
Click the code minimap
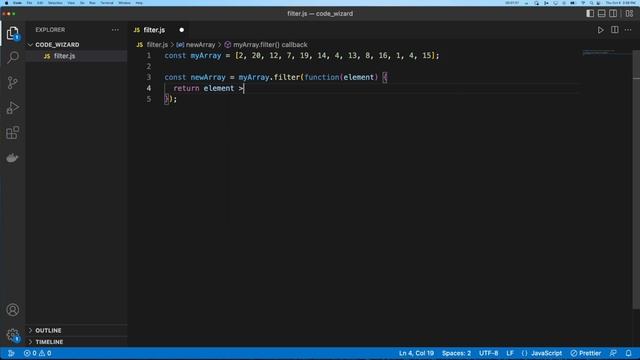(599, 52)
